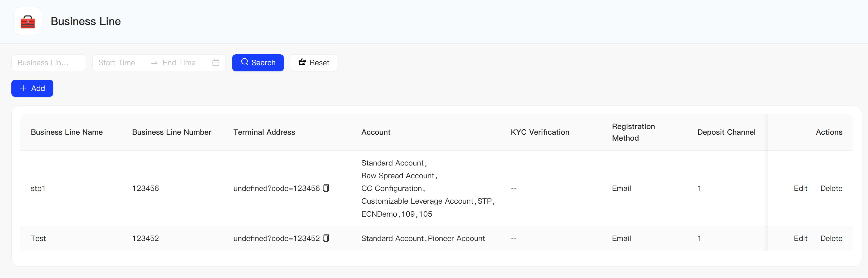868x278 pixels.
Task: Set the End Time filter
Action: pyautogui.click(x=179, y=63)
